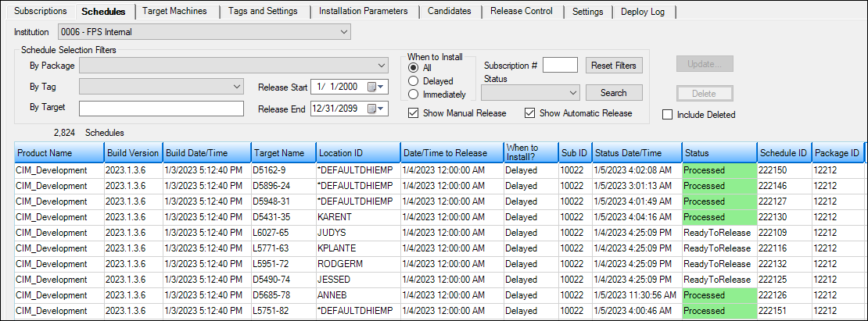
Task: Go to the Release Control tab
Action: [521, 12]
